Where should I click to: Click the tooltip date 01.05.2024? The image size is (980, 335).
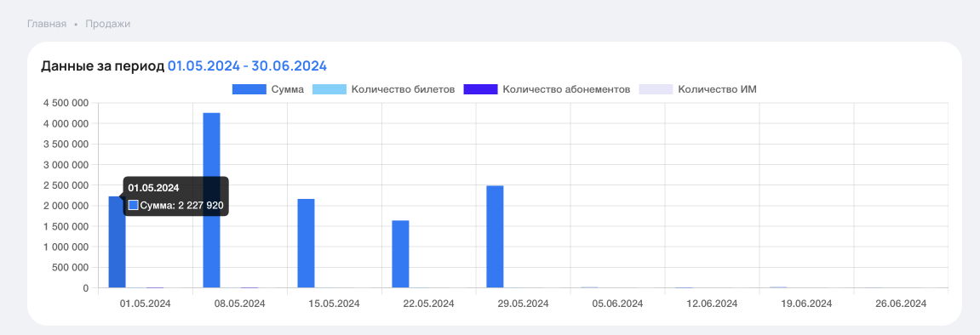tap(154, 187)
